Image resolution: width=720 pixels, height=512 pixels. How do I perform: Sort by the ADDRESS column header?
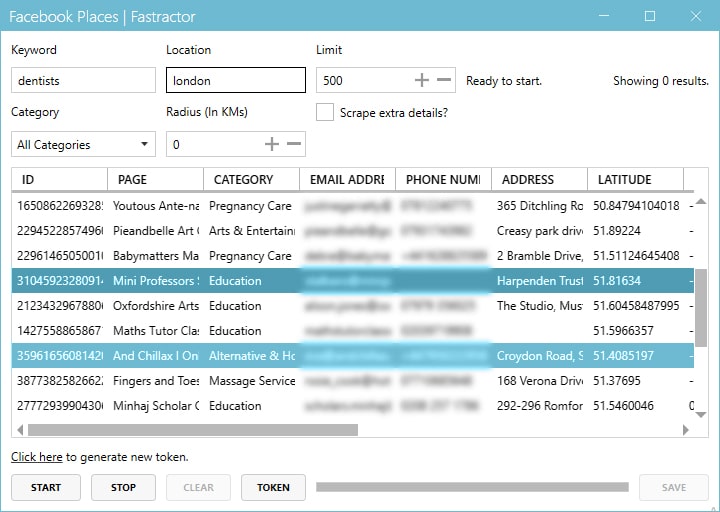click(x=540, y=180)
